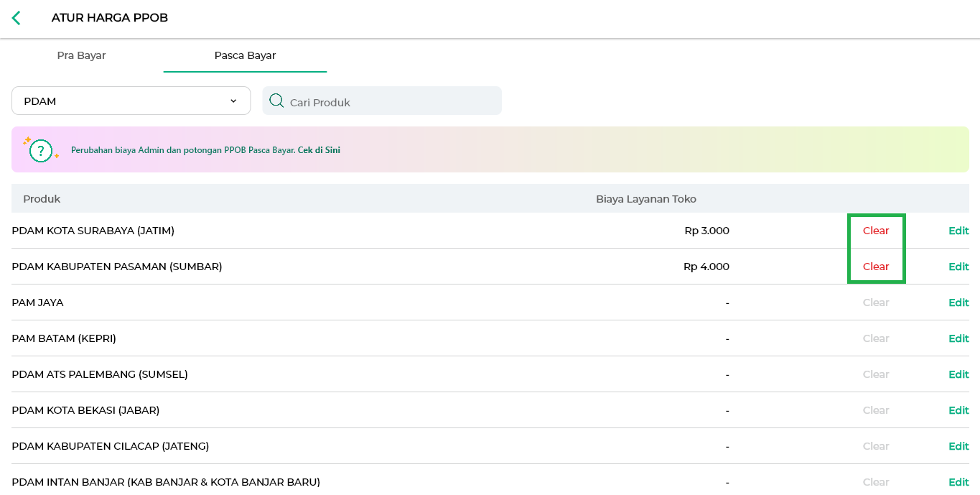Open the PDAM category dropdown
This screenshot has height=495, width=980.
pyautogui.click(x=131, y=101)
